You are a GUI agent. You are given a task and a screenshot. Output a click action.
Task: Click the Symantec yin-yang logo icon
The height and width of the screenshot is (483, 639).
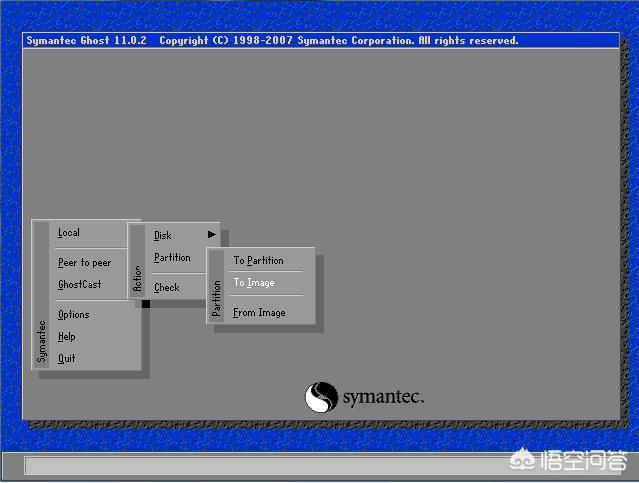321,397
